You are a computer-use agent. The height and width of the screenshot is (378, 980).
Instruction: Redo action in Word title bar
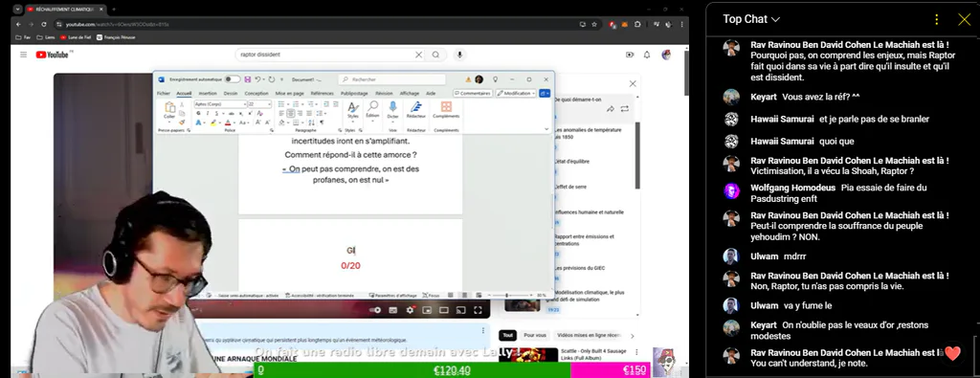tap(272, 79)
